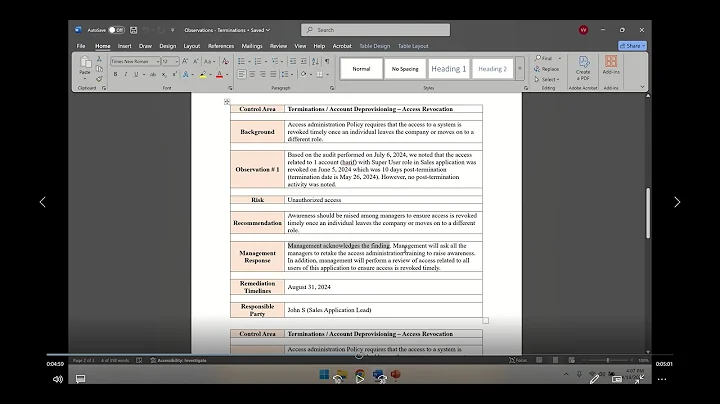Open the Add-ins button
Viewport: 720px width, 404px height.
coord(611,65)
